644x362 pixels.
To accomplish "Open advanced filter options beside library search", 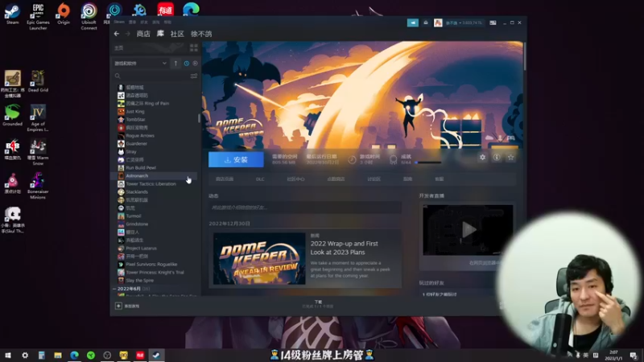I will (194, 76).
